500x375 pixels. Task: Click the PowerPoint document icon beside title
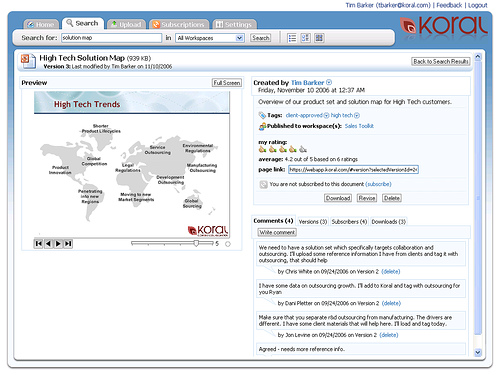28,61
